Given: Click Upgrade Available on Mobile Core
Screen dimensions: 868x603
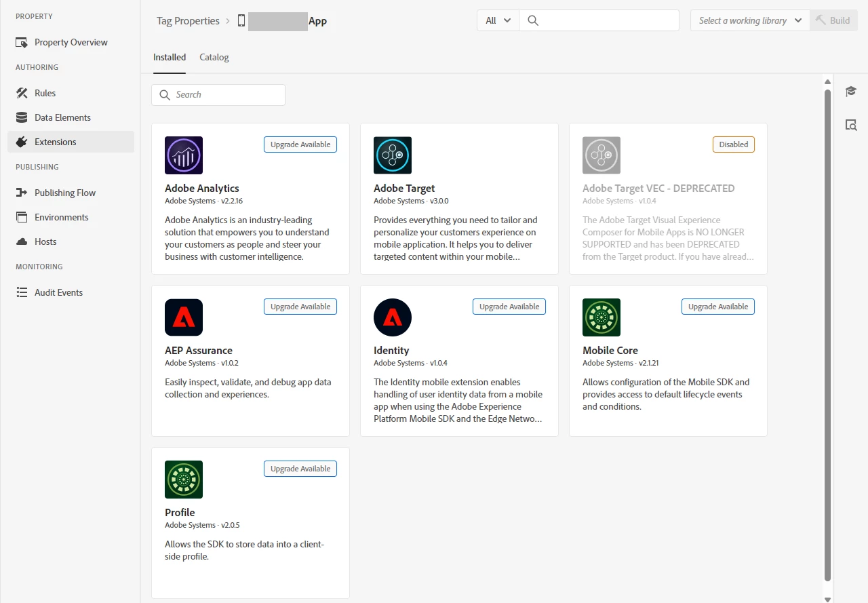Looking at the screenshot, I should tap(718, 307).
